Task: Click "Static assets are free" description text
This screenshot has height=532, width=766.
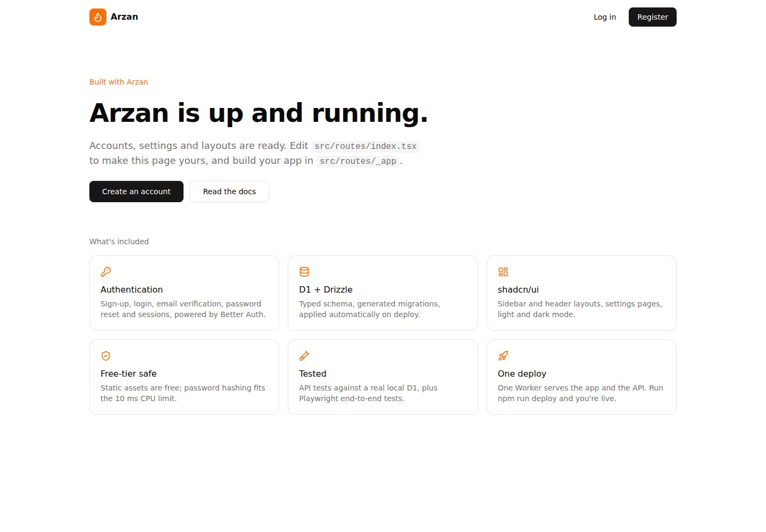Action: (x=183, y=393)
